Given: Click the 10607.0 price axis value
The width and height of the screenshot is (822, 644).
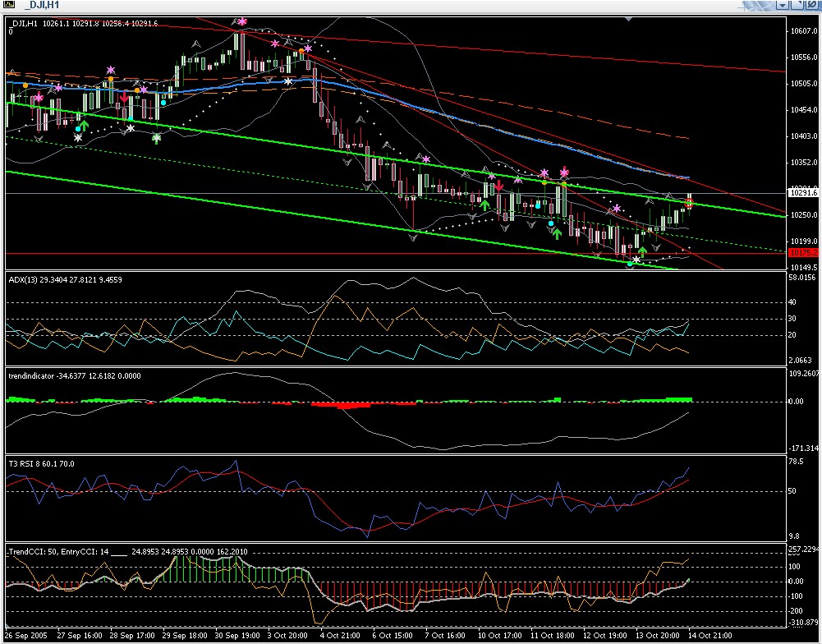Looking at the screenshot, I should point(804,31).
